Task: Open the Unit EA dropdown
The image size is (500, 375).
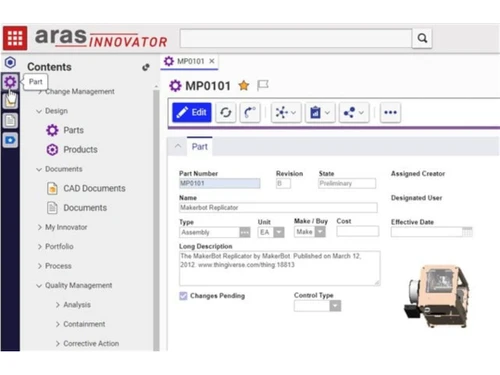Action: (279, 232)
